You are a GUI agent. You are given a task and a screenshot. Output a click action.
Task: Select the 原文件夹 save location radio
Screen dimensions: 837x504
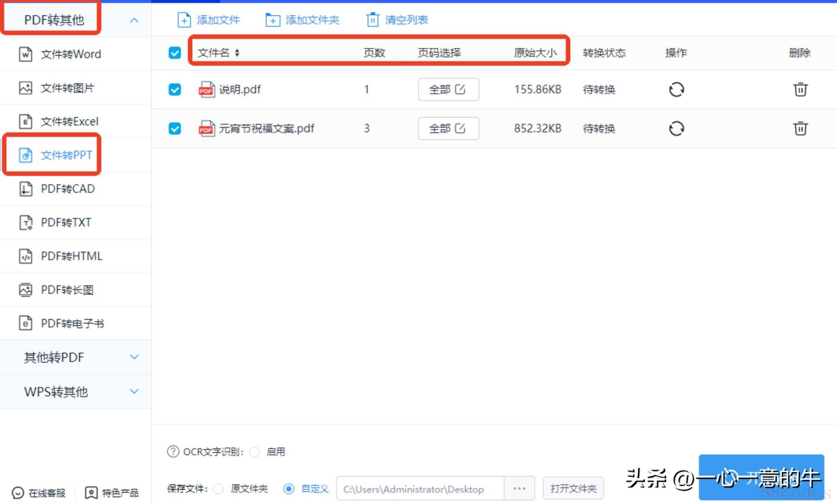(x=218, y=489)
